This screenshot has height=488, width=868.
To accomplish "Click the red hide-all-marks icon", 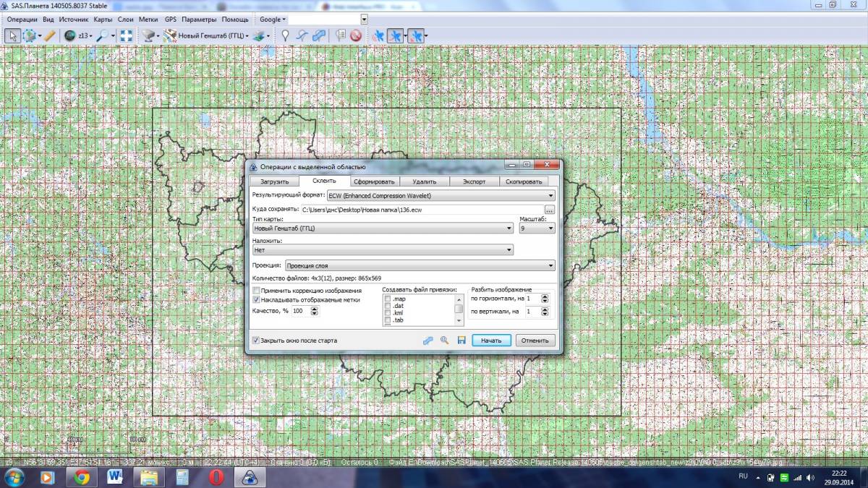I will pos(356,35).
